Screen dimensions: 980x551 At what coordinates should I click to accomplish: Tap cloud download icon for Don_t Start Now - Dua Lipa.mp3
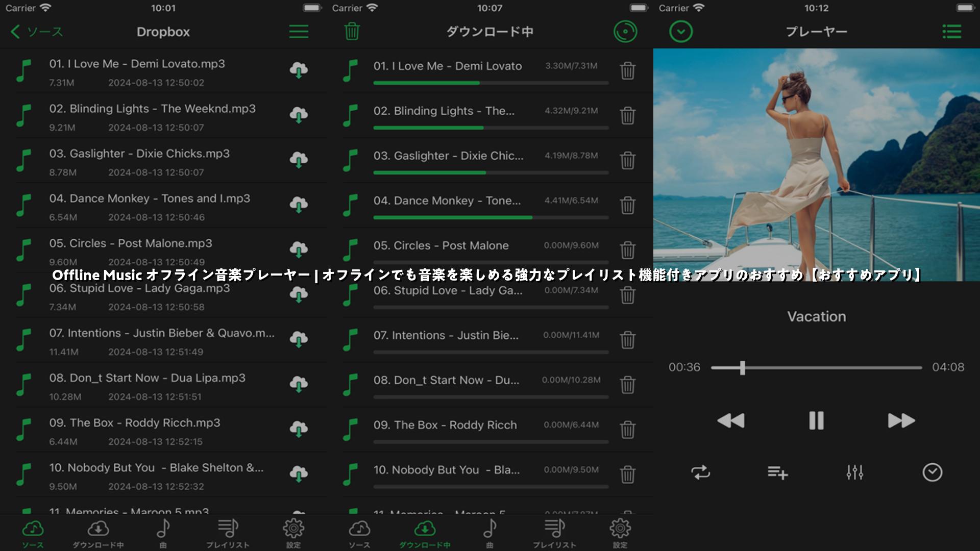pos(299,384)
